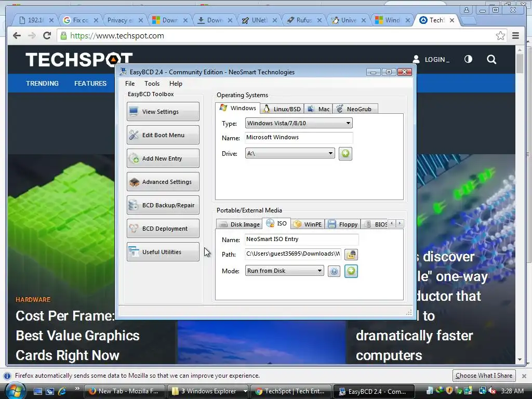Click the NeoSmart ISO Entry name field

(301, 239)
